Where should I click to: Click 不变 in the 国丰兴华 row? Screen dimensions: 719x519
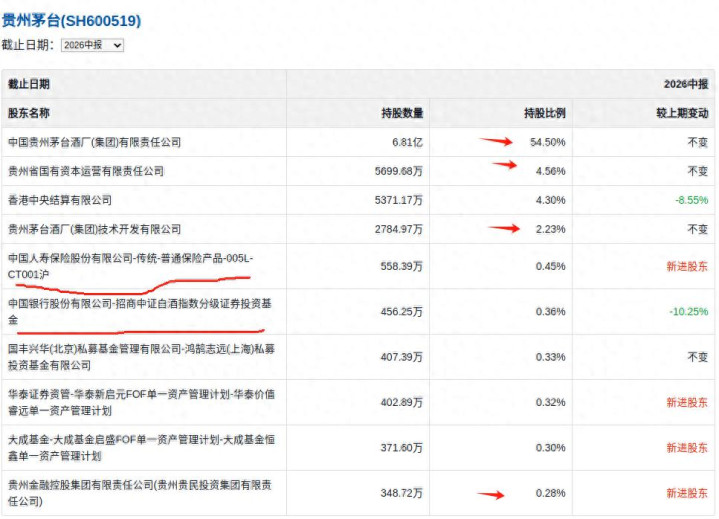click(x=698, y=357)
